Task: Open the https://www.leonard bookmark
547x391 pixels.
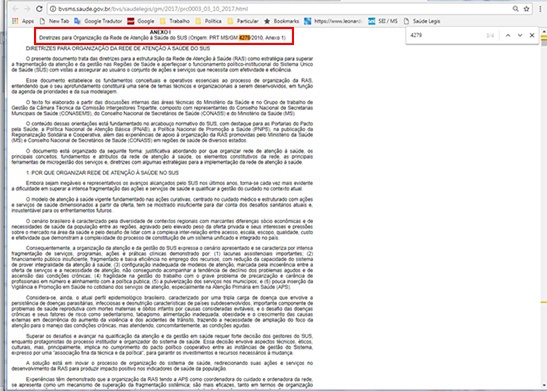Action: 333,21
